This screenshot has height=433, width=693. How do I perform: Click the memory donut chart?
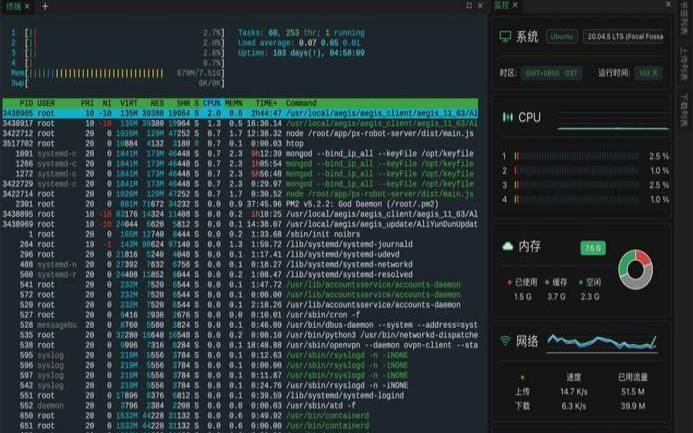click(636, 270)
